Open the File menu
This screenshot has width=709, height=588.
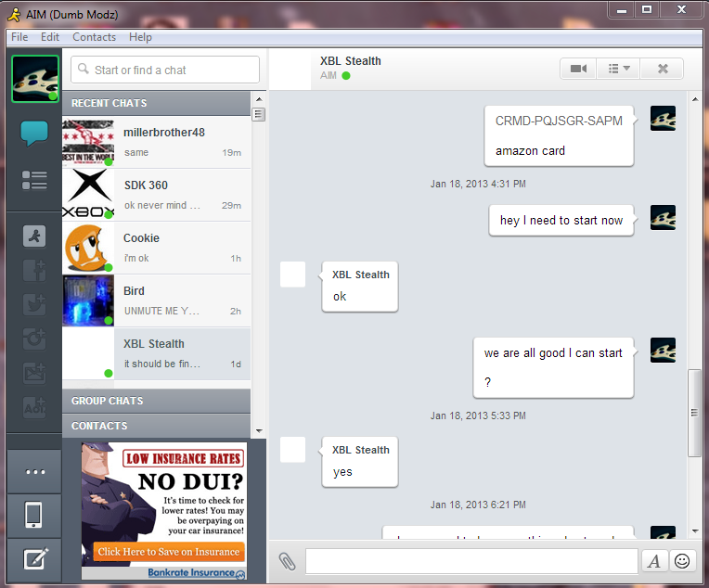pyautogui.click(x=19, y=37)
